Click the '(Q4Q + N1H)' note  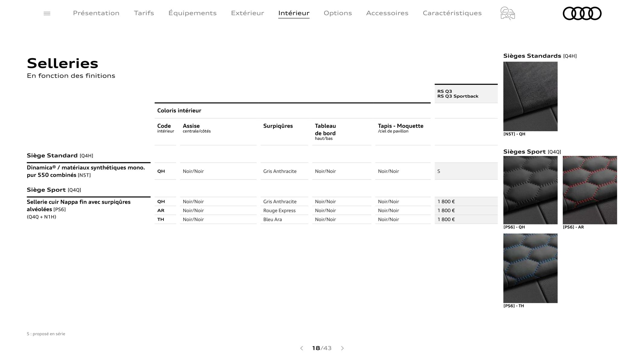41,217
